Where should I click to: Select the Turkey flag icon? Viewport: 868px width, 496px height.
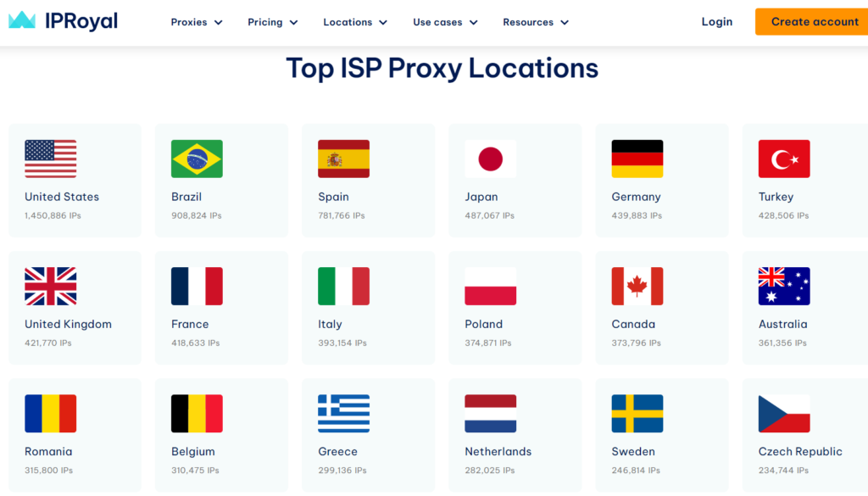784,159
